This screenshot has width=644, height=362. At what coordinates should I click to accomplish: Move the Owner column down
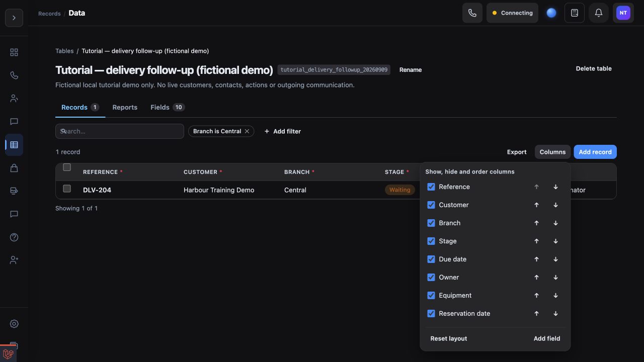(555, 277)
